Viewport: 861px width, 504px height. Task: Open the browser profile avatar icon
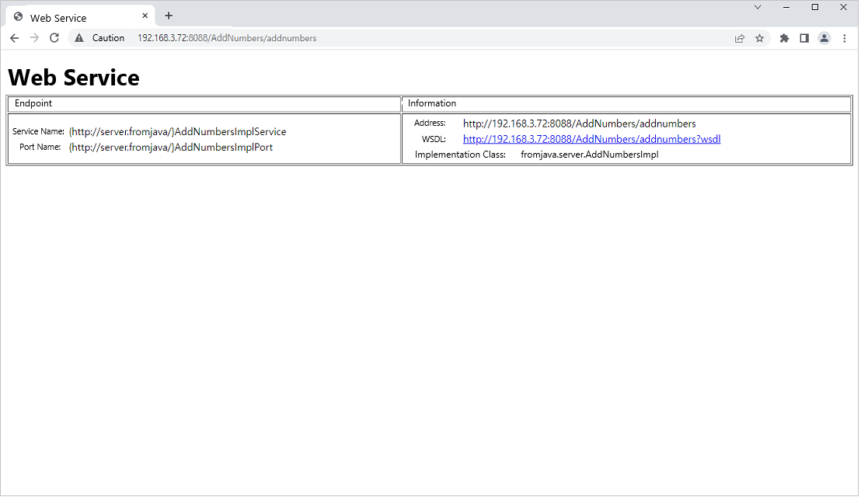pyautogui.click(x=824, y=37)
